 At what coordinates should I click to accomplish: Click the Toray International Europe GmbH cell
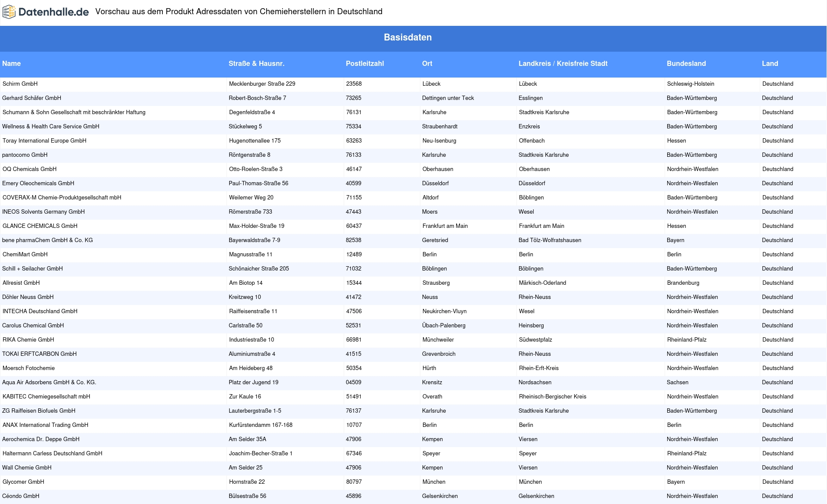click(x=44, y=141)
